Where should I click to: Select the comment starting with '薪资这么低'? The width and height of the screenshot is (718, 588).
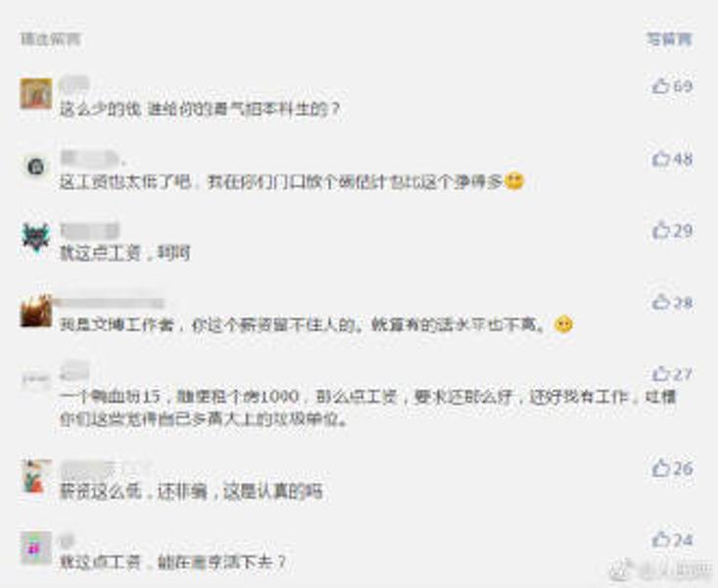pos(191,492)
